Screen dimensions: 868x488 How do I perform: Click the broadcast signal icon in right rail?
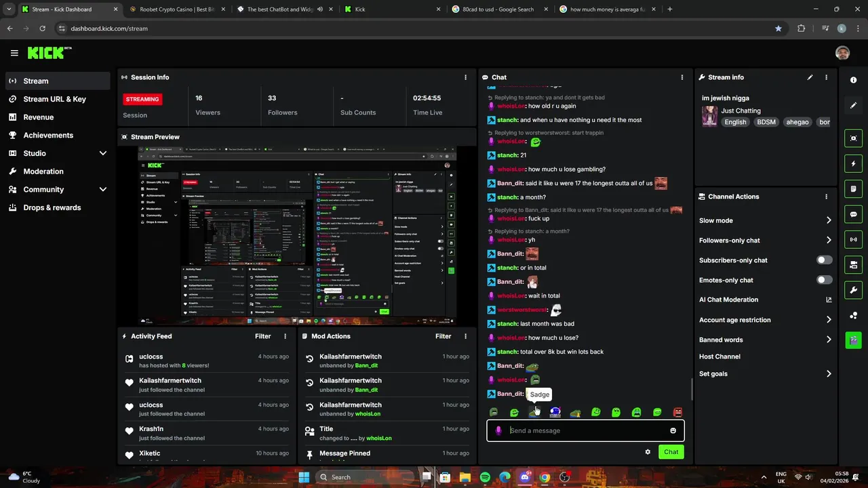click(x=853, y=239)
